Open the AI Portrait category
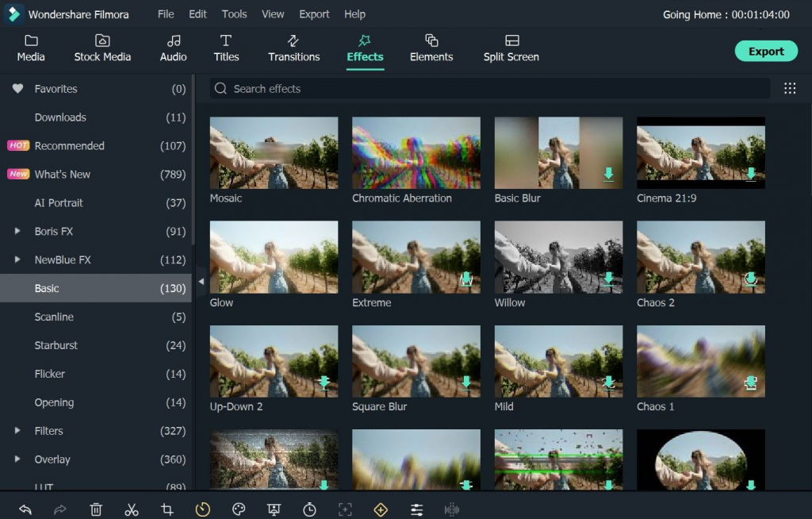The height and width of the screenshot is (519, 812). tap(96, 202)
